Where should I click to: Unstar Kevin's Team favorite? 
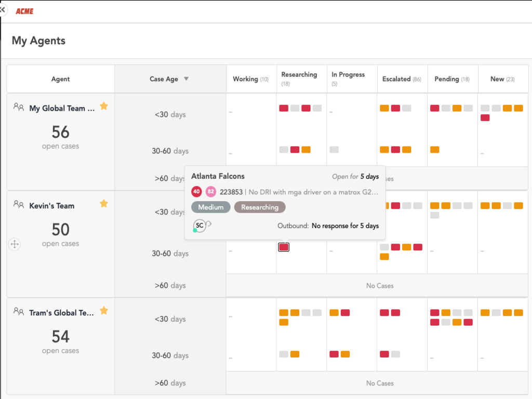tap(104, 204)
